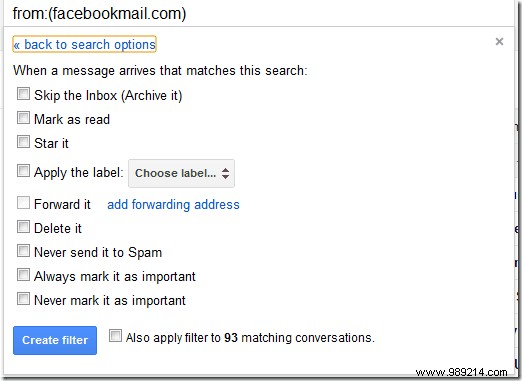Click the Delete it label text
Viewport: 522px width, 381px height.
(58, 228)
